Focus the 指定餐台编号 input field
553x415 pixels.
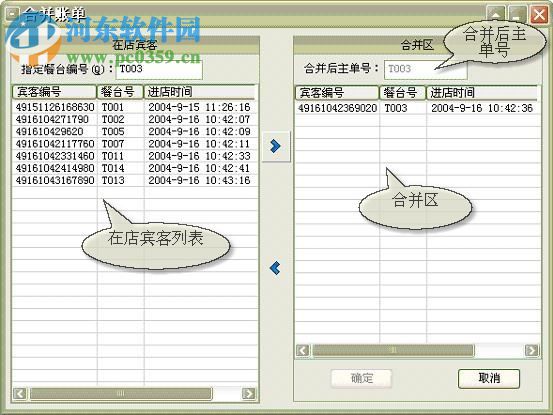pos(159,69)
